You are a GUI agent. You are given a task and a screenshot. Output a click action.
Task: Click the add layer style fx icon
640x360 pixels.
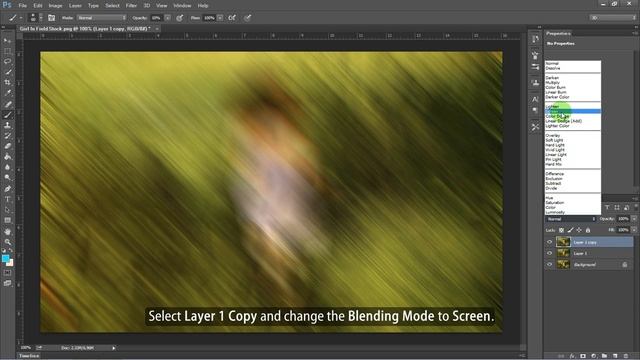tap(572, 356)
